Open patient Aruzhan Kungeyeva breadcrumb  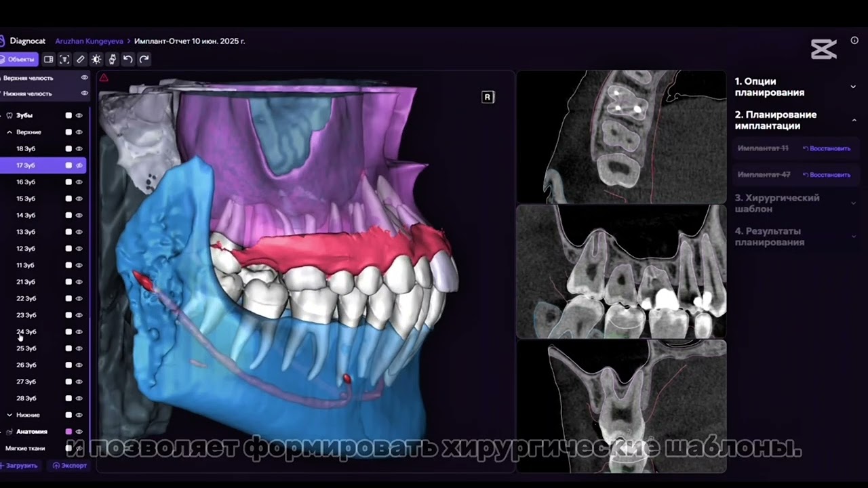pos(89,41)
